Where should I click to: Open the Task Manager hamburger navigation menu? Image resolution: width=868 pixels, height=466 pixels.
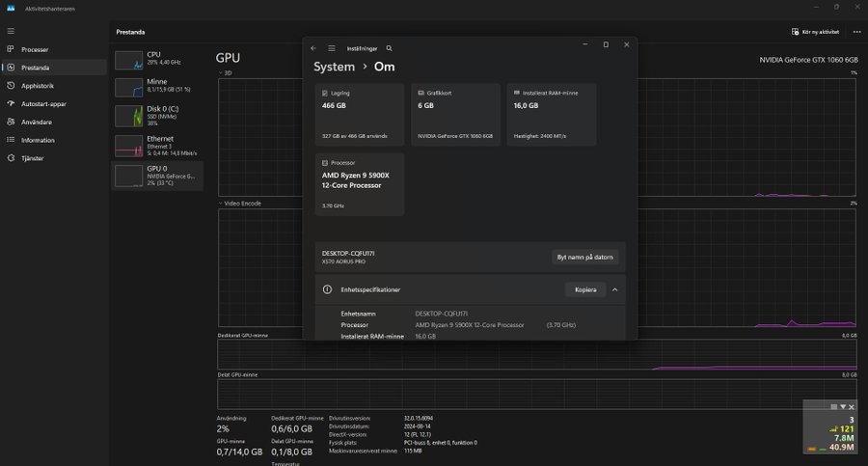11,31
